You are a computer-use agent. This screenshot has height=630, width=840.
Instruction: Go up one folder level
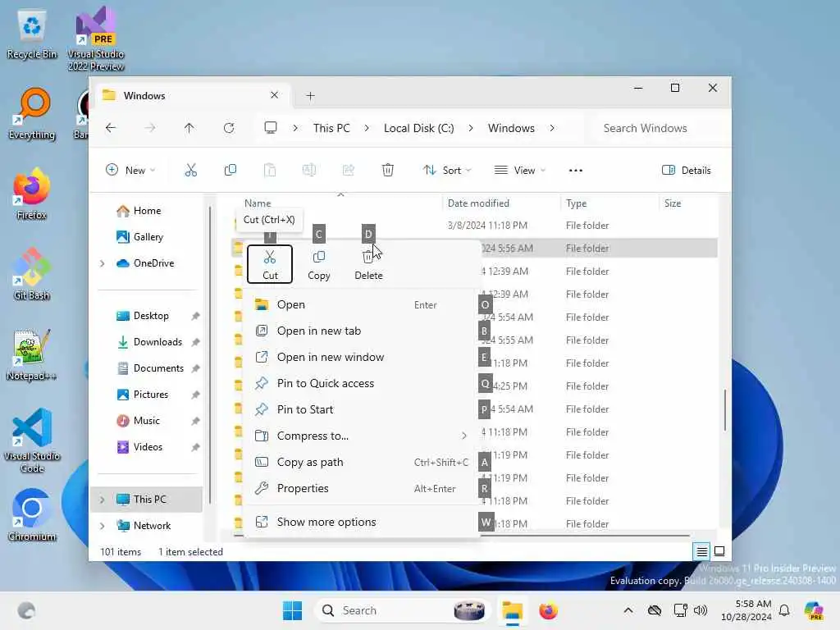point(189,128)
